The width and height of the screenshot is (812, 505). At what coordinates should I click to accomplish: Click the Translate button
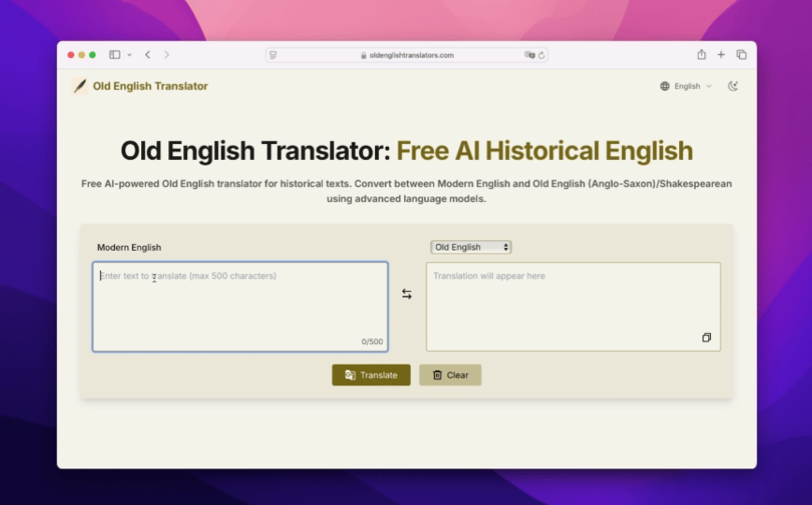click(371, 375)
